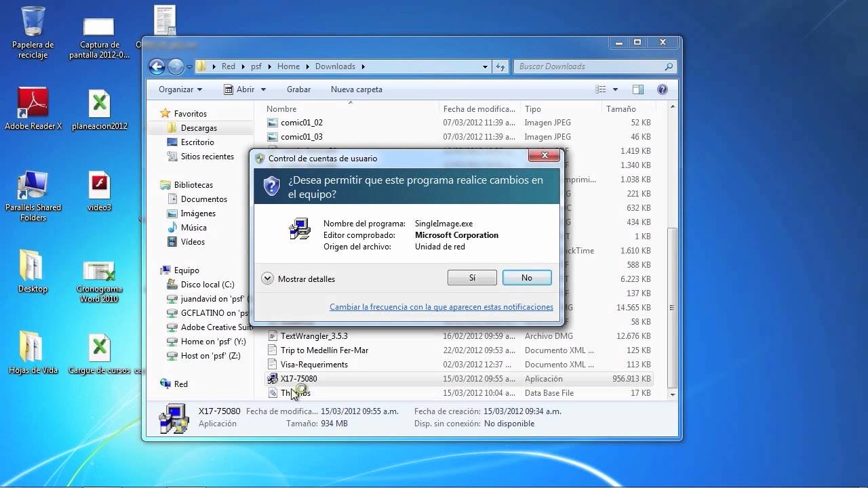This screenshot has height=488, width=868.
Task: Click Downloads in the address breadcrumb
Action: 335,66
